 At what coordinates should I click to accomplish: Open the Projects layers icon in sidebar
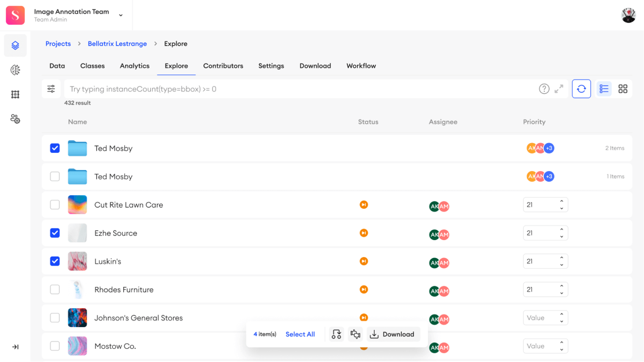tap(15, 46)
